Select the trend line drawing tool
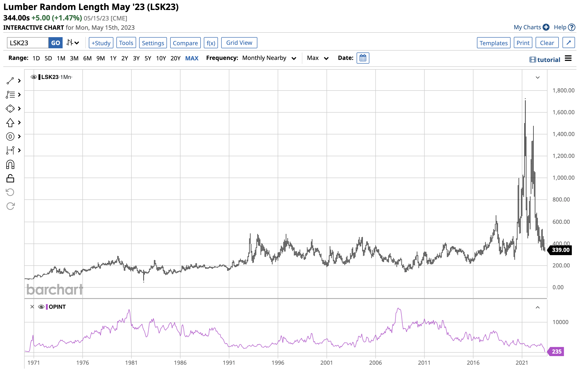Viewport: 588px width, 390px height. (10, 80)
